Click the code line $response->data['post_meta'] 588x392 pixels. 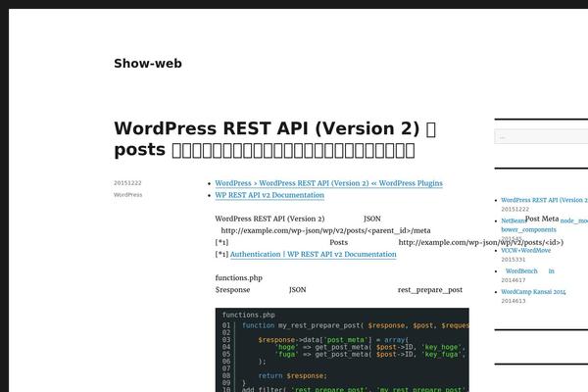pos(333,340)
